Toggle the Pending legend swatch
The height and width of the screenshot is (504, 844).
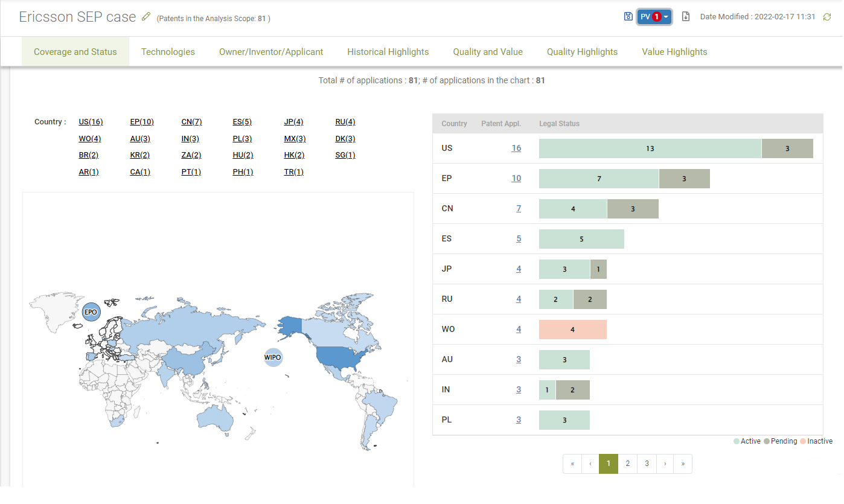767,441
